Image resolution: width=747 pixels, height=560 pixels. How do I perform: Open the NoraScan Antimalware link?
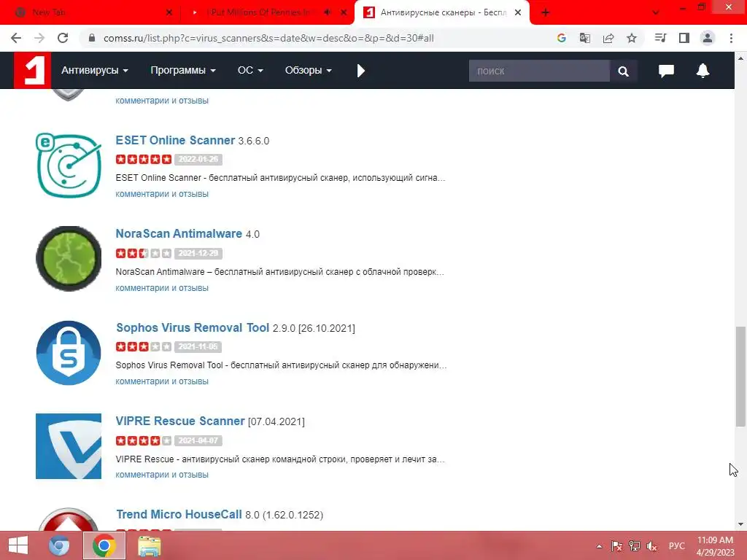(179, 234)
